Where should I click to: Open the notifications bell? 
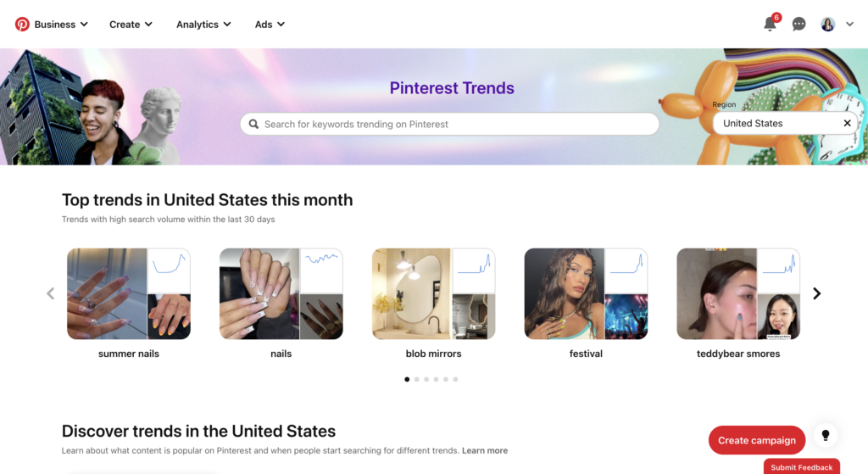[770, 25]
